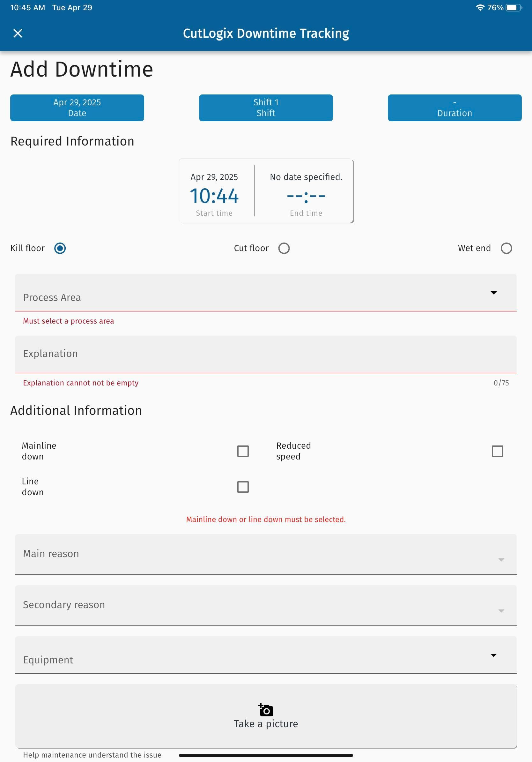The height and width of the screenshot is (762, 532).
Task: Edit the 10:44 Start time
Action: pos(214,196)
